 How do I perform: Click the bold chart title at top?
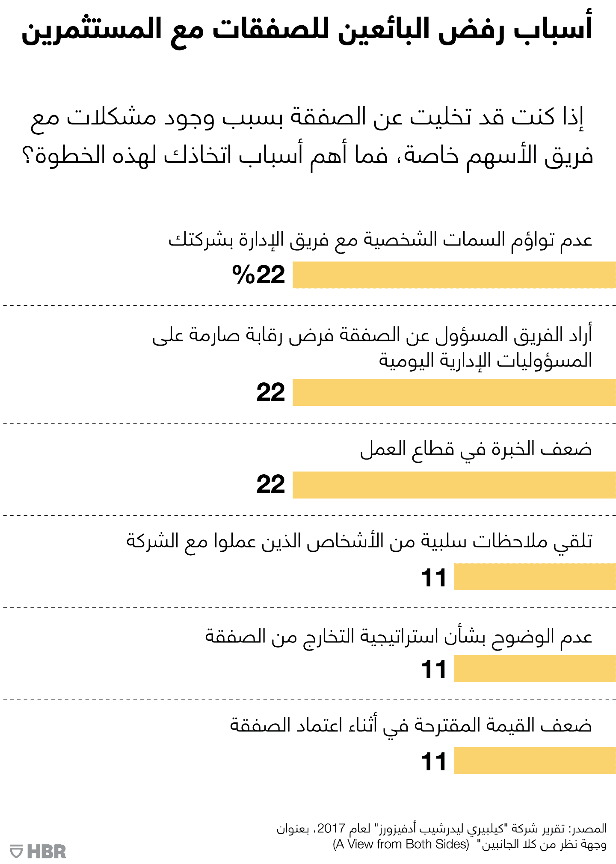tap(307, 29)
